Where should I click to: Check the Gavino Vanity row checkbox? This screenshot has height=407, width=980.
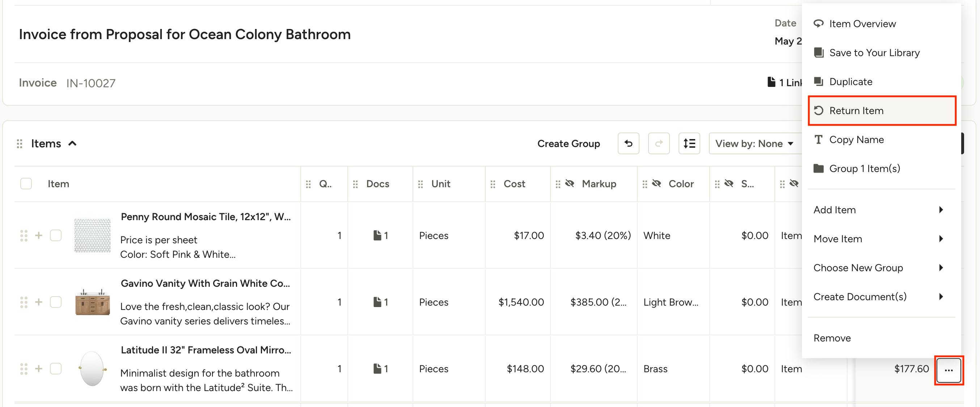pos(55,302)
